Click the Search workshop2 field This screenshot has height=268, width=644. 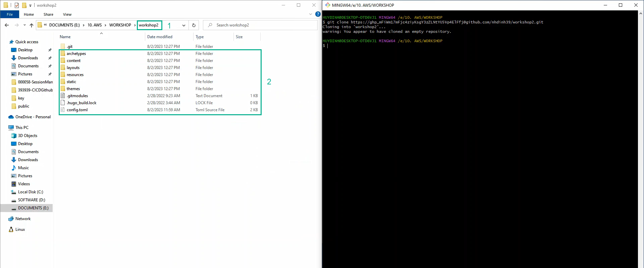pos(260,25)
